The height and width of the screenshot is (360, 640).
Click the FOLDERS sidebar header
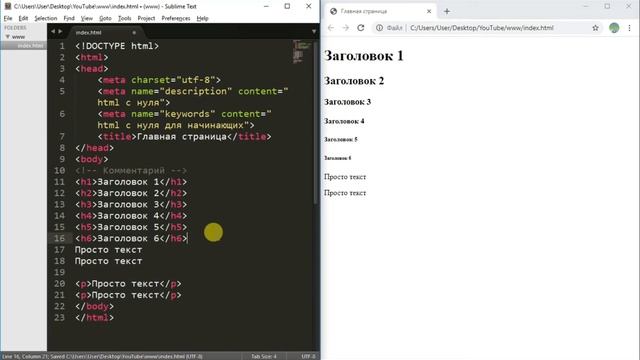coord(15,28)
